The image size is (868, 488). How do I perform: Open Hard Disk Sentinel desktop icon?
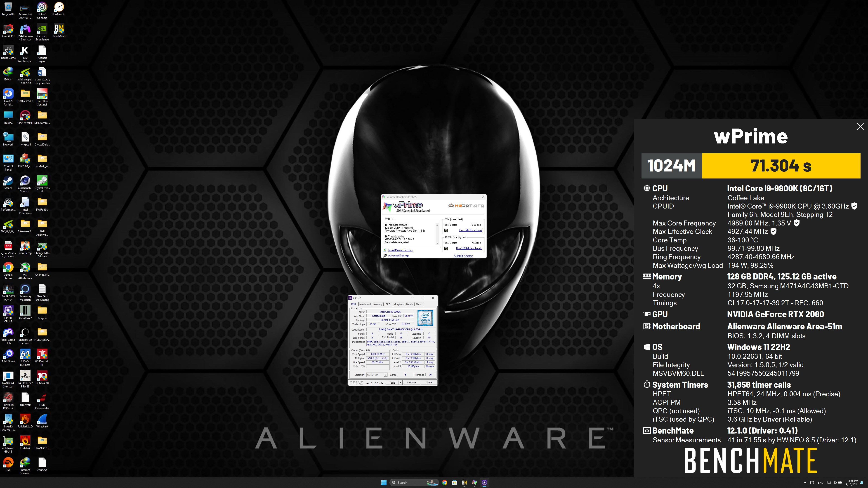(42, 98)
